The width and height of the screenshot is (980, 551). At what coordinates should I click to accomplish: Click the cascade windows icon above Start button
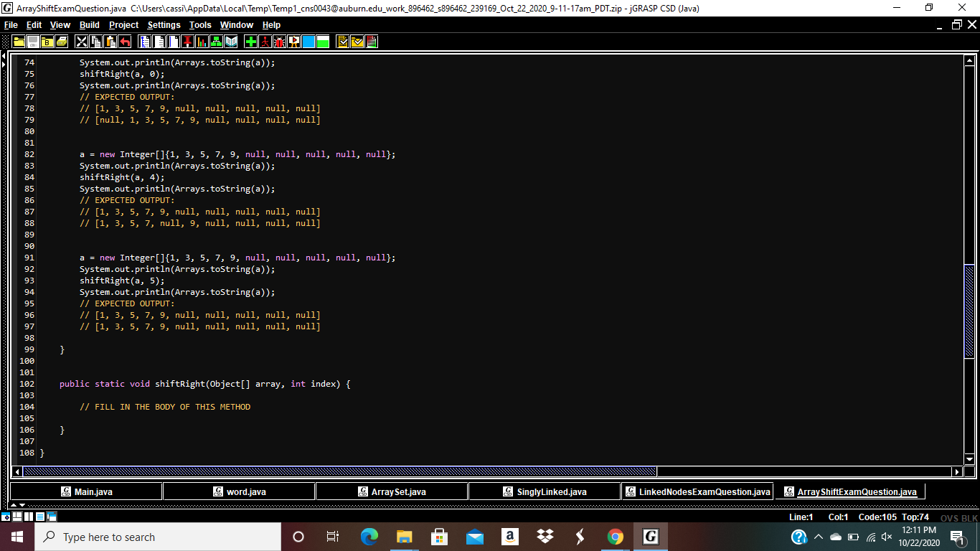coord(52,517)
